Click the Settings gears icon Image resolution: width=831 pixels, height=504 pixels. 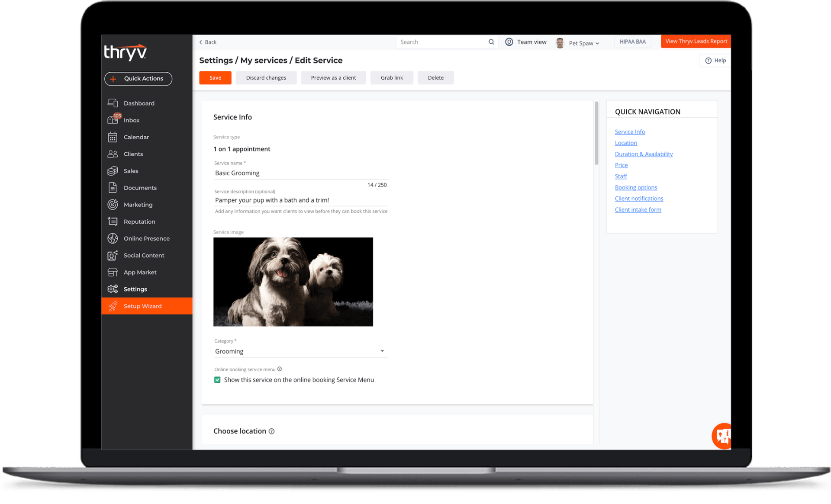pyautogui.click(x=113, y=289)
